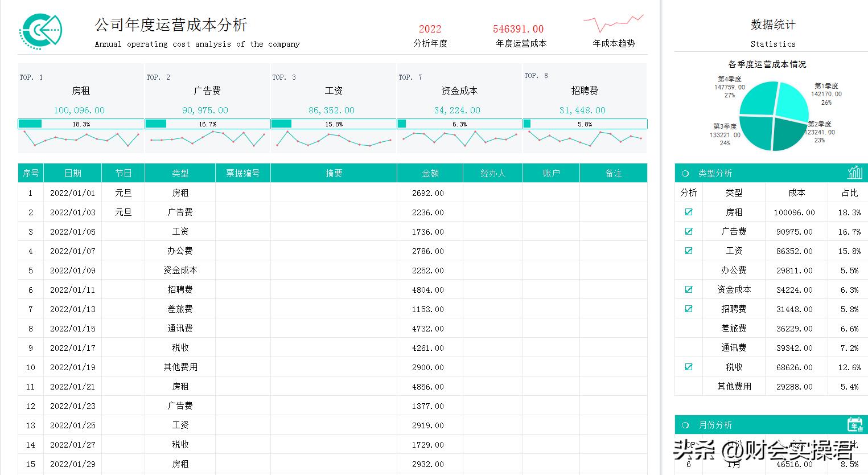Disable the 税收 analysis checkbox
This screenshot has width=868, height=475.
point(689,367)
